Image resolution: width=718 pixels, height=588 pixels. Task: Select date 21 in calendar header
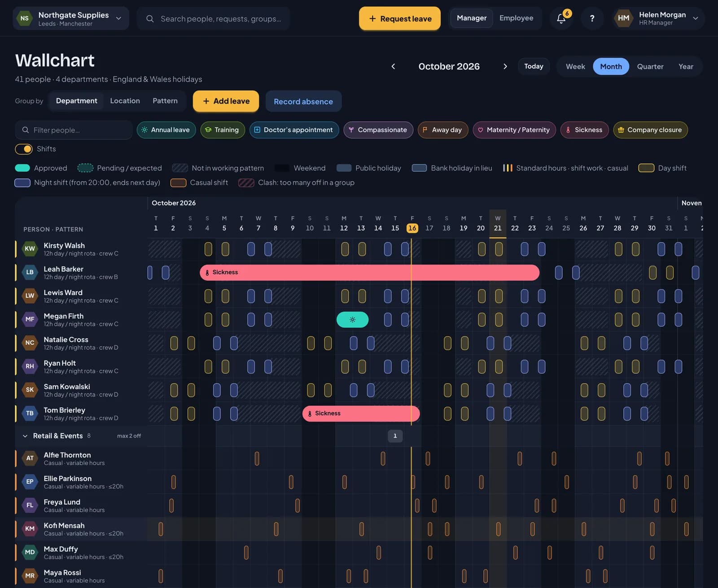(x=498, y=224)
